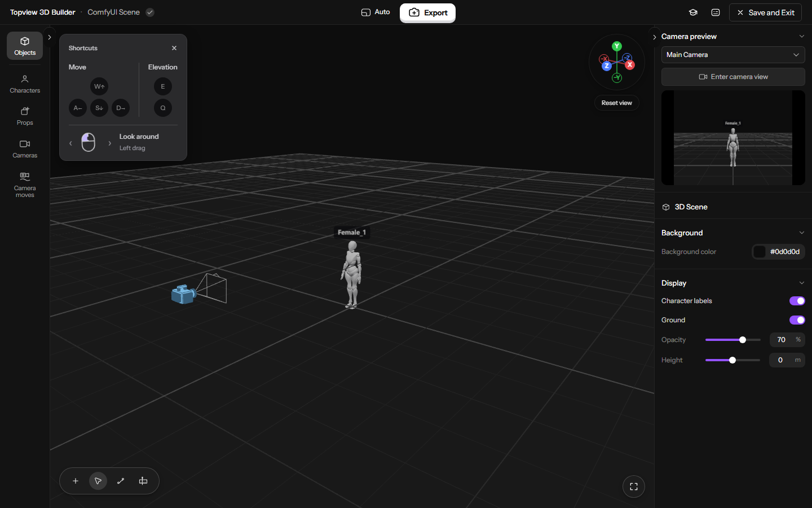Click the D move-right shortcut key

click(121, 108)
